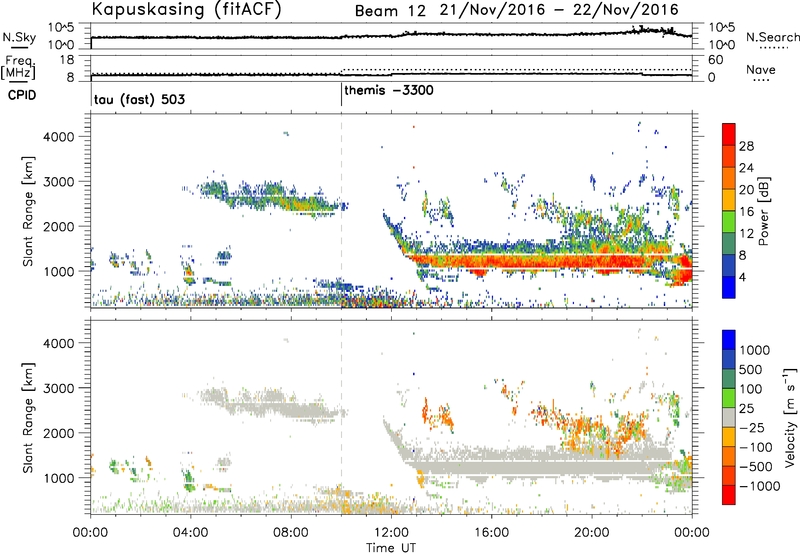The height and width of the screenshot is (554, 800).
Task: Click the 'themis -3300' CPID text
Action: coord(389,91)
